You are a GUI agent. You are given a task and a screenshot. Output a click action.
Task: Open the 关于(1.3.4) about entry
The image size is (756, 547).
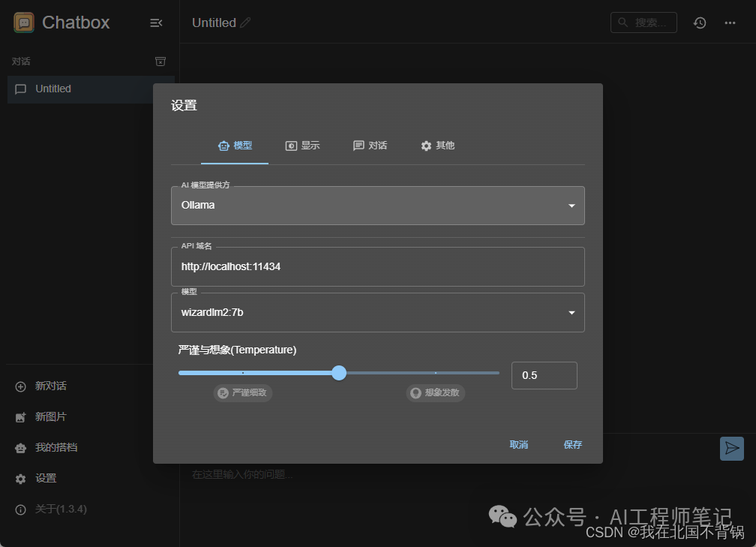[51, 509]
